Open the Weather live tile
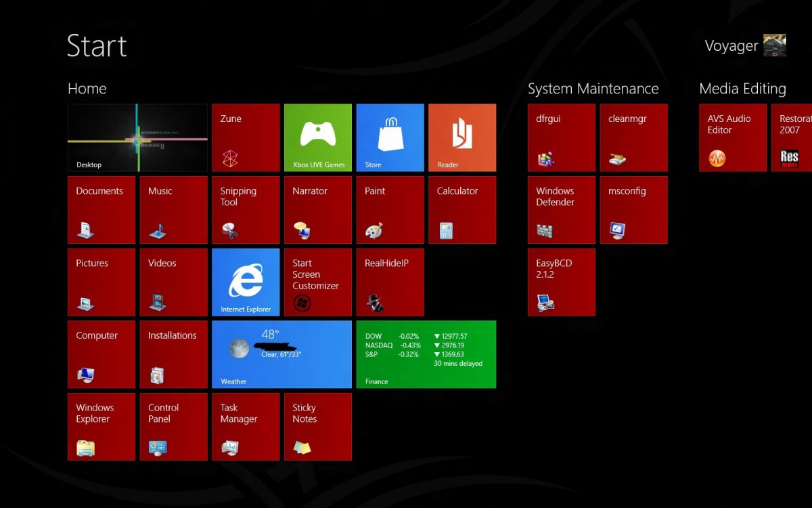Viewport: 812px width, 508px height. click(x=282, y=354)
